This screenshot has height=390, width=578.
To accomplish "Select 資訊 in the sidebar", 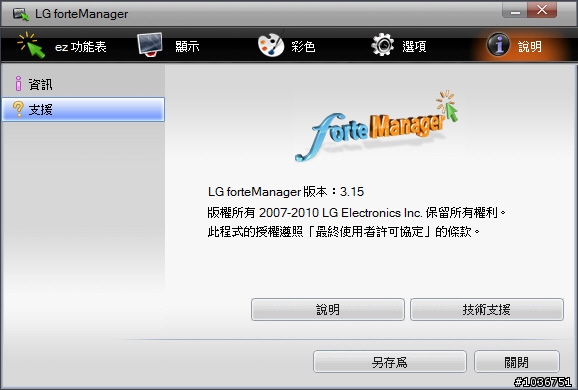I will click(83, 84).
